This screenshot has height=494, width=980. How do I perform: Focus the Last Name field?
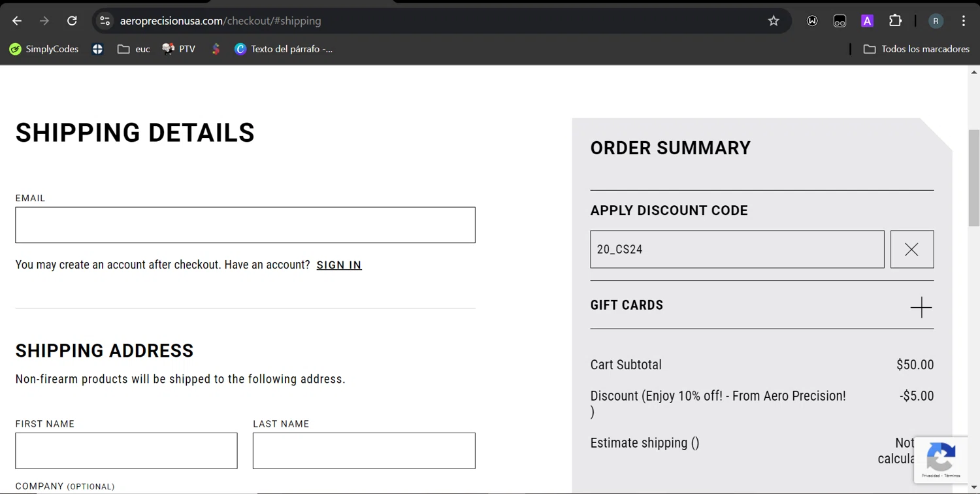tap(364, 450)
